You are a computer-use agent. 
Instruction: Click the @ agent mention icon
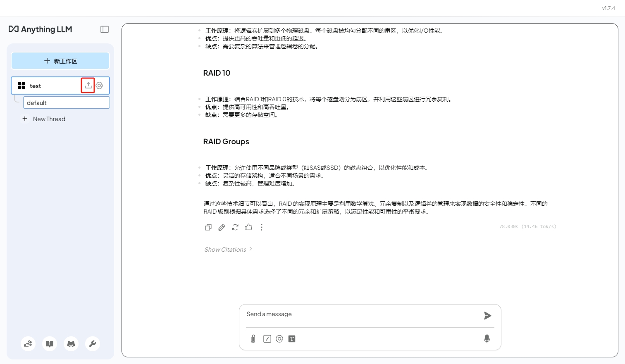[279, 339]
